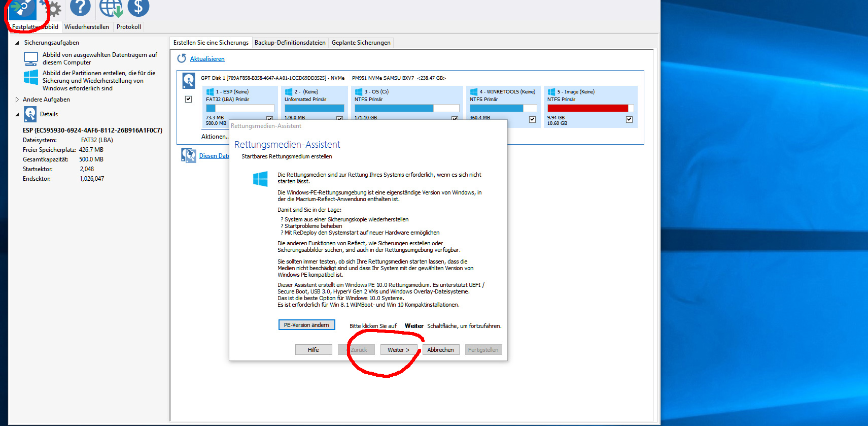Screen dimensions: 868x426
Task: Click the computer monitor icon under Sicherungsaufgaben
Action: [31, 59]
